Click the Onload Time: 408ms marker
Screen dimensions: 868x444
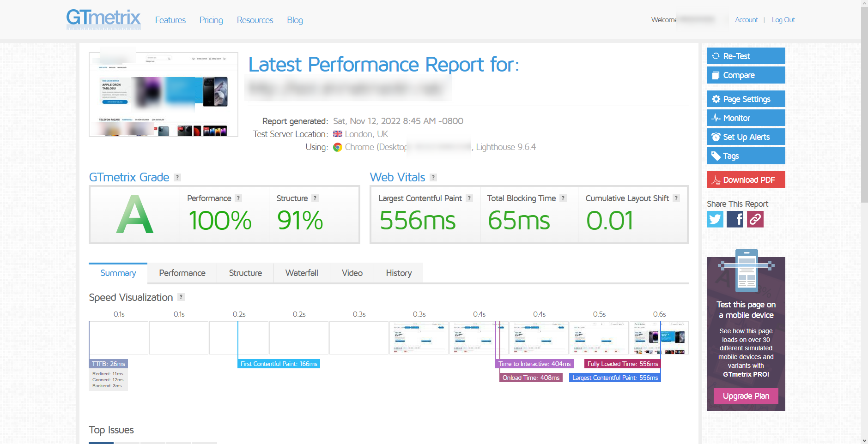531,378
